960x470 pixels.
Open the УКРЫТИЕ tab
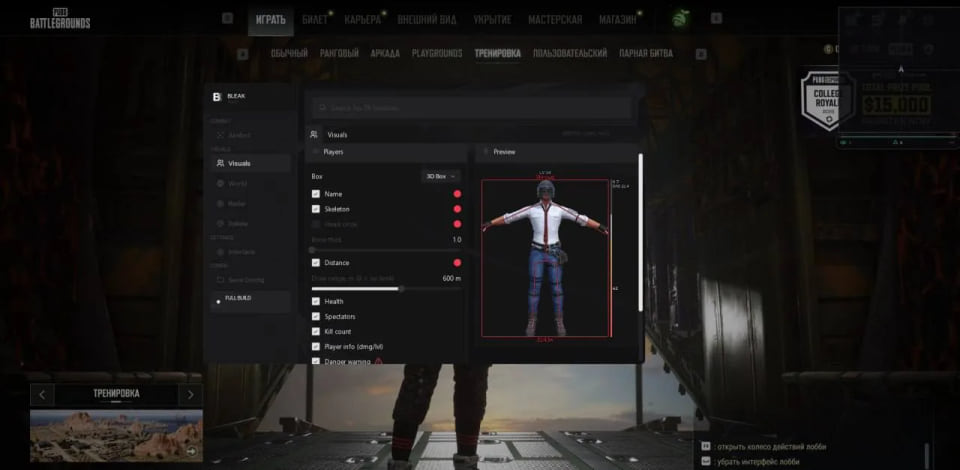point(492,20)
